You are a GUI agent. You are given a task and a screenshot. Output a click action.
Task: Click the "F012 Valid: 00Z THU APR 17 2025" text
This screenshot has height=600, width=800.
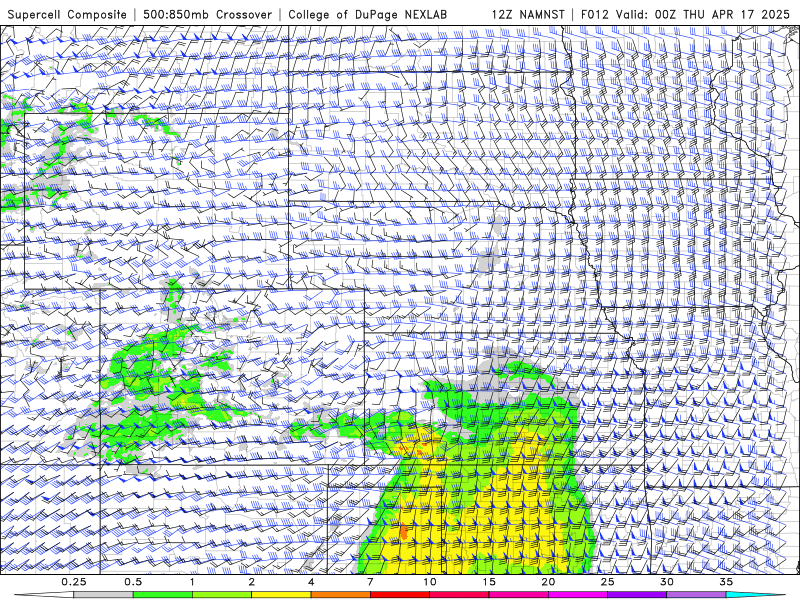pyautogui.click(x=685, y=14)
